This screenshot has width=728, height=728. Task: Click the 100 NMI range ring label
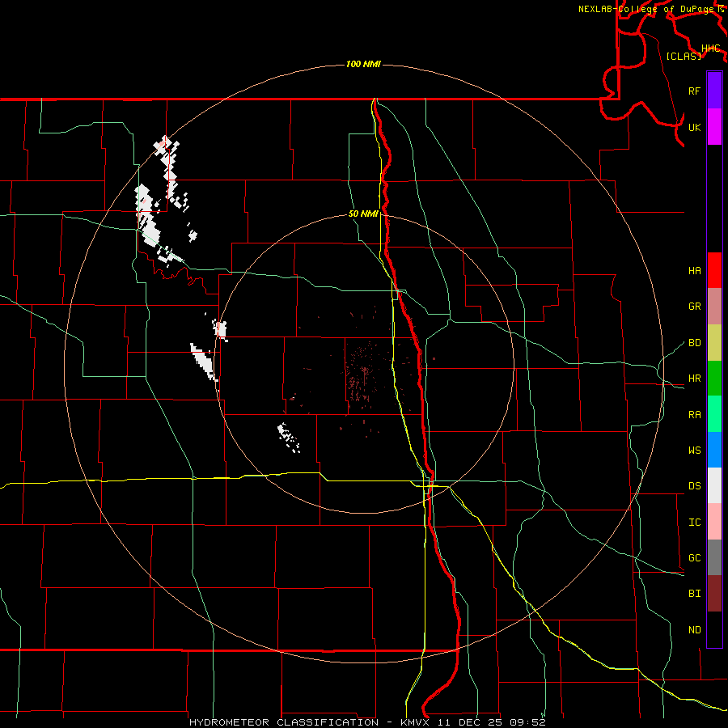(363, 64)
